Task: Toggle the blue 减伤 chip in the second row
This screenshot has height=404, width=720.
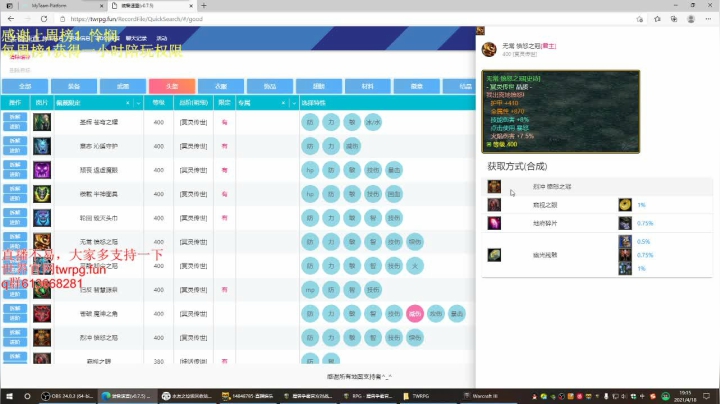Action: (352, 146)
